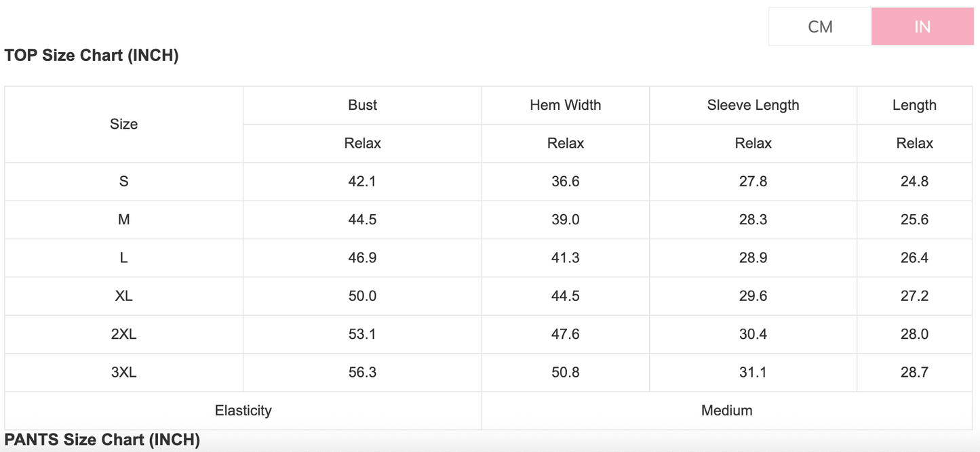The height and width of the screenshot is (452, 980).
Task: Click the TOP Size Chart (INCH) heading
Action: pos(92,56)
